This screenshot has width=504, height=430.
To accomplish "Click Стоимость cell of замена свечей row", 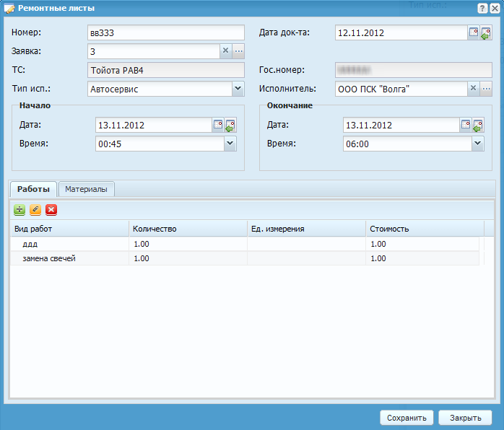I will point(422,258).
